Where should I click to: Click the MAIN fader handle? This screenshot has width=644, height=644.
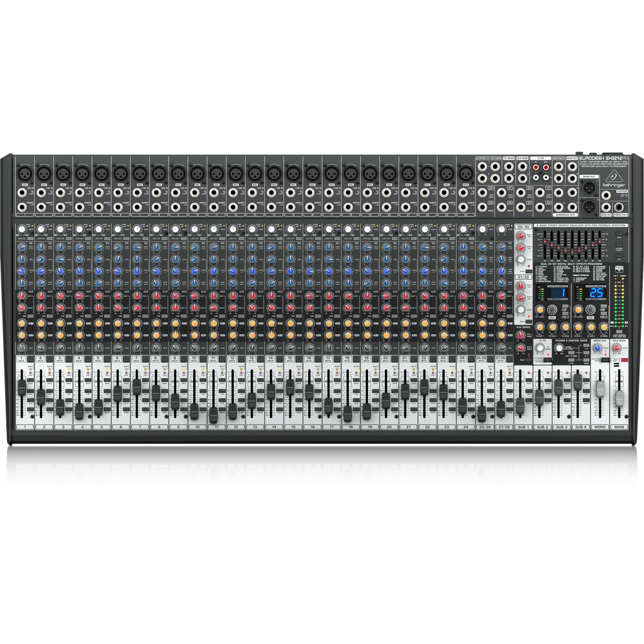point(619,399)
